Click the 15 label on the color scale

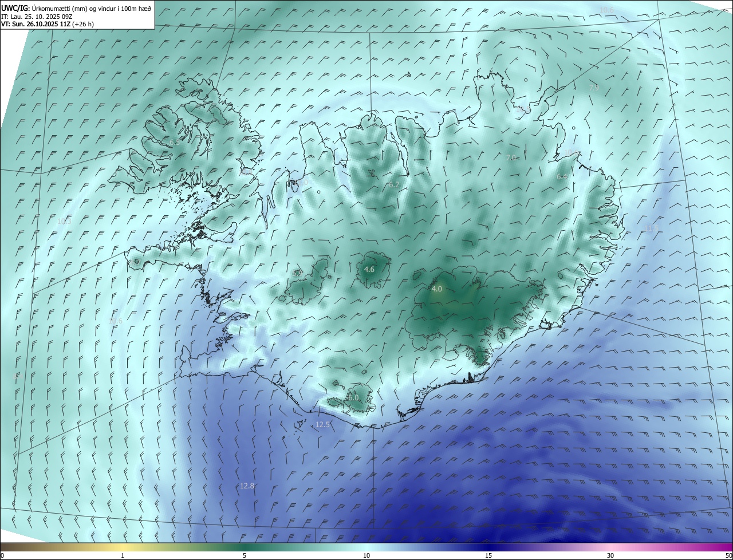coord(488,555)
